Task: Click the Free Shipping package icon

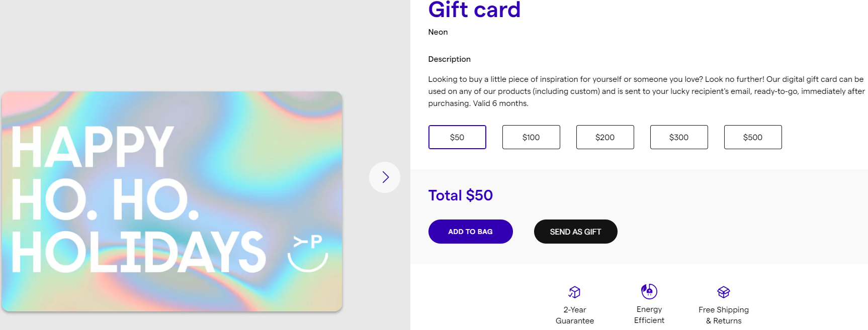Action: coord(723,292)
